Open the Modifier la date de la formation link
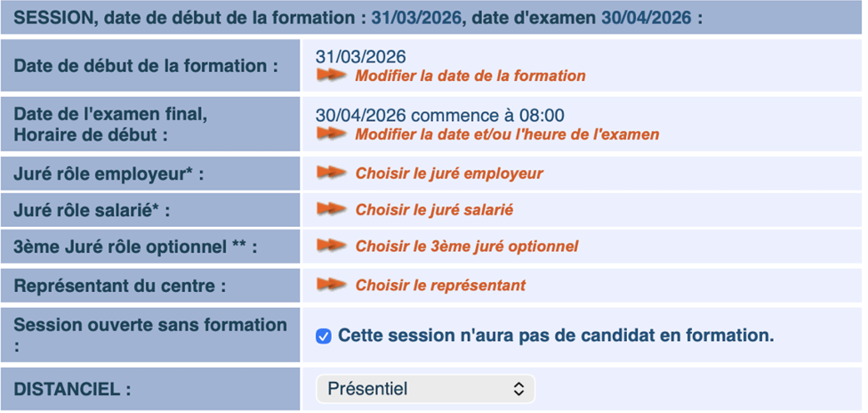Viewport: 868px width, 413px height. click(470, 76)
